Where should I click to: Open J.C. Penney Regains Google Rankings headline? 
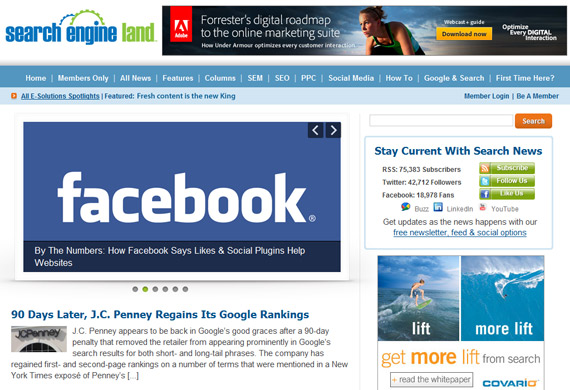(x=160, y=314)
